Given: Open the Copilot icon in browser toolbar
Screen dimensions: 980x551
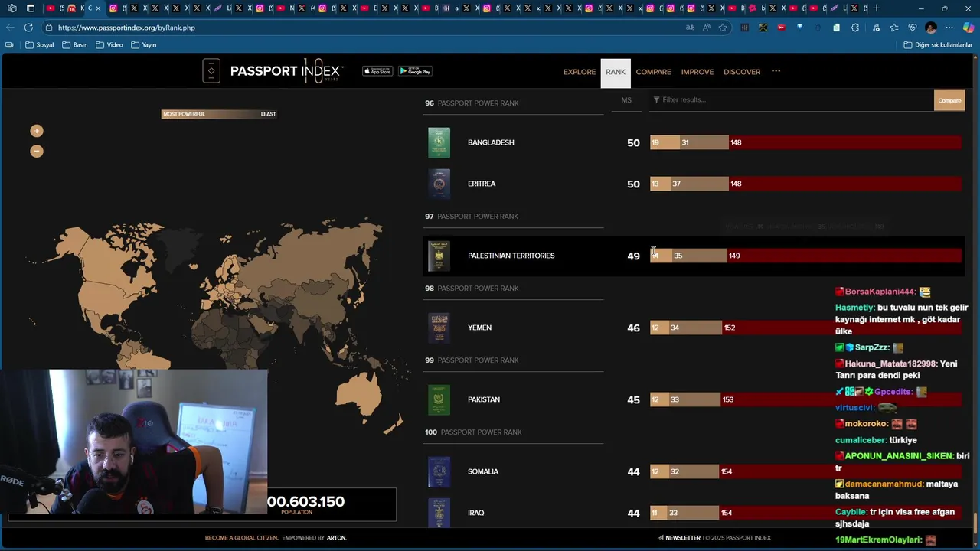Looking at the screenshot, I should 969,28.
